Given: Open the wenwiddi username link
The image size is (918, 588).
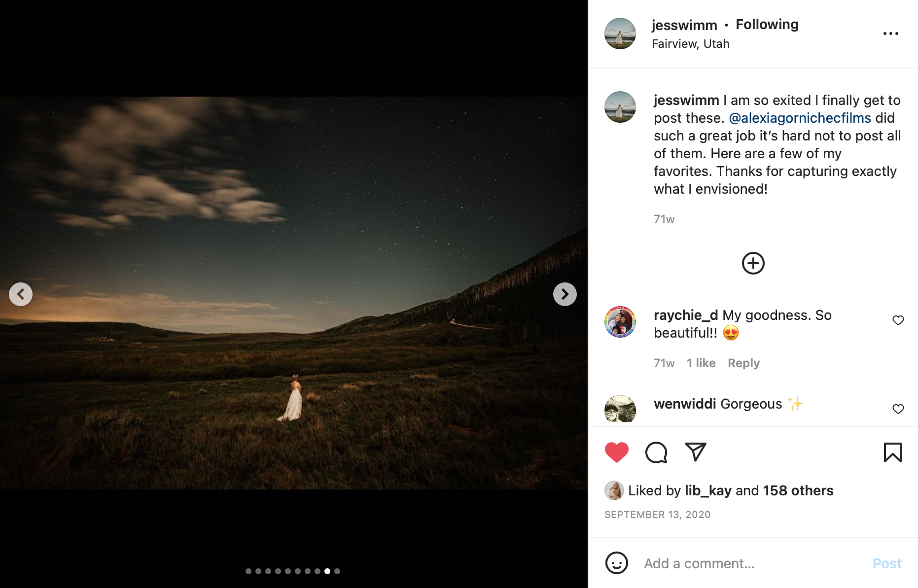Looking at the screenshot, I should [685, 404].
